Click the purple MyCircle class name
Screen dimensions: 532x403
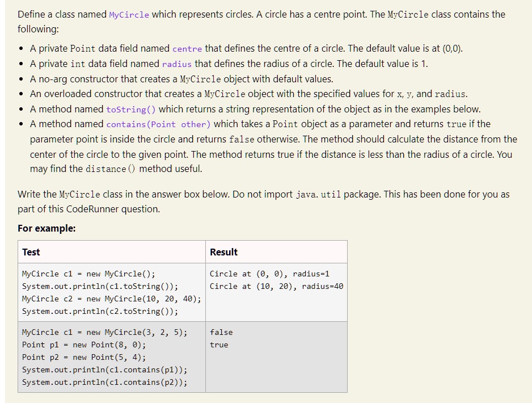click(129, 15)
